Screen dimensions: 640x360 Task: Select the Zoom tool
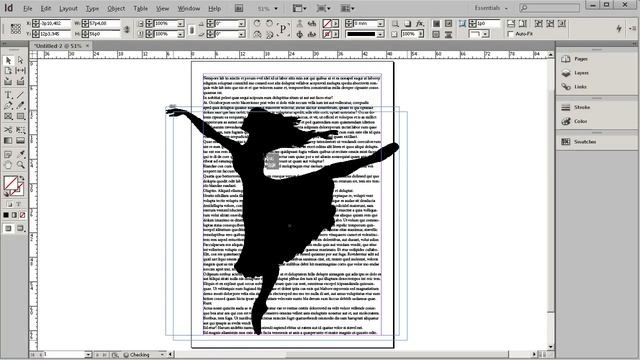(20, 165)
